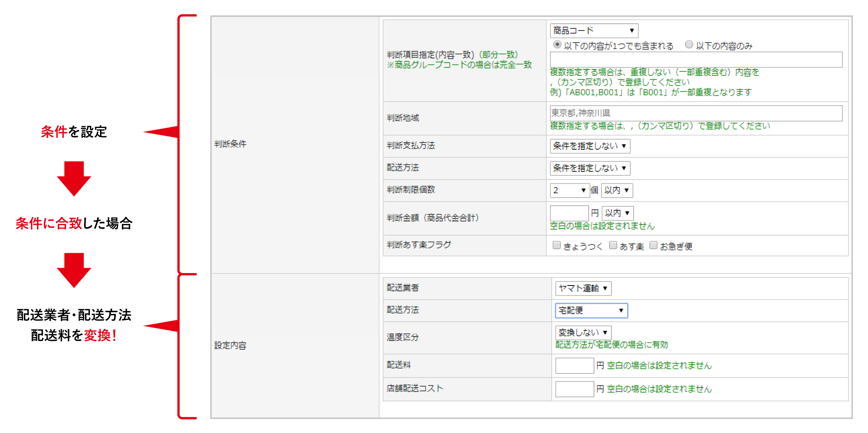Click the 判断項目指定 content text field
Screen dimensions: 868x433
click(x=696, y=60)
